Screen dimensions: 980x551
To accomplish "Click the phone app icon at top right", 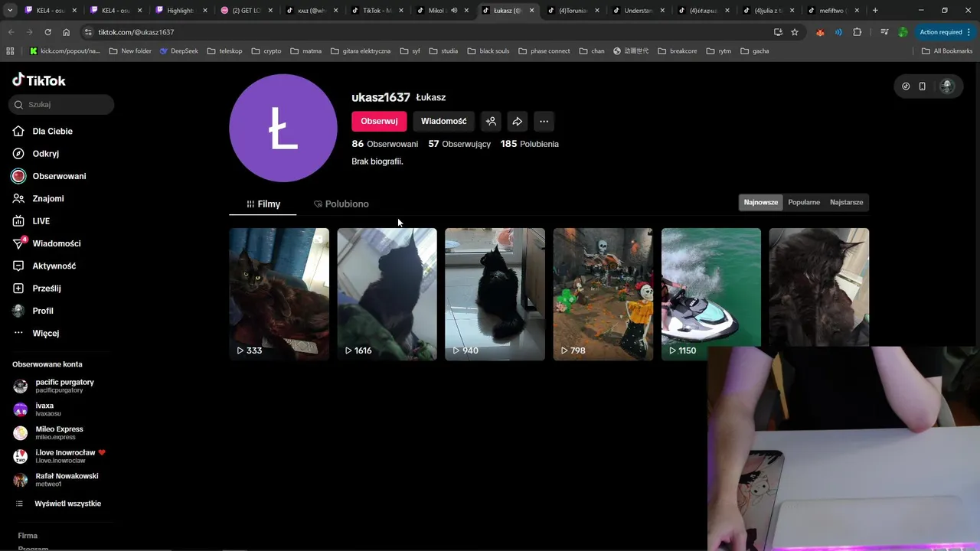I will 923,86.
